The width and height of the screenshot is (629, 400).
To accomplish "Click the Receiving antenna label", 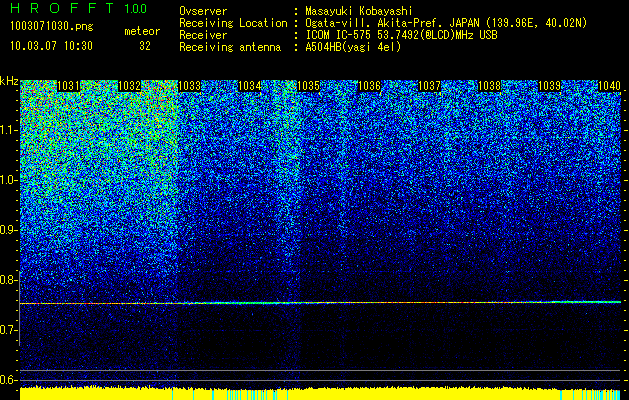I will pyautogui.click(x=230, y=47).
